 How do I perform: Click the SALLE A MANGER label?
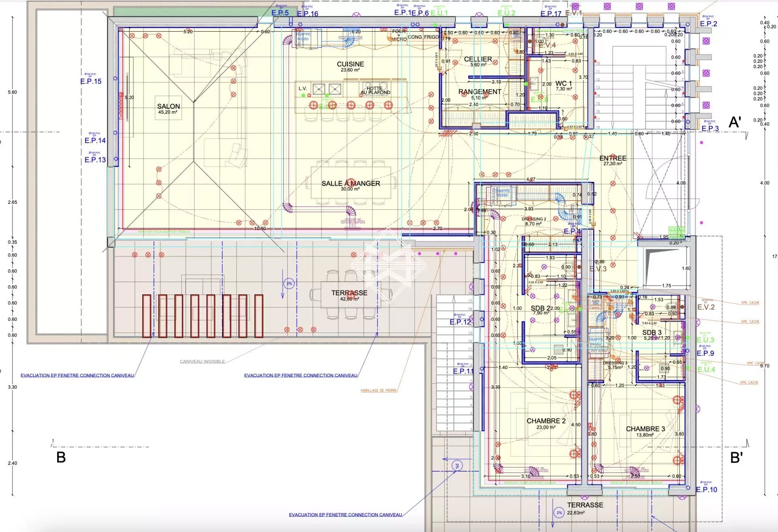351,184
